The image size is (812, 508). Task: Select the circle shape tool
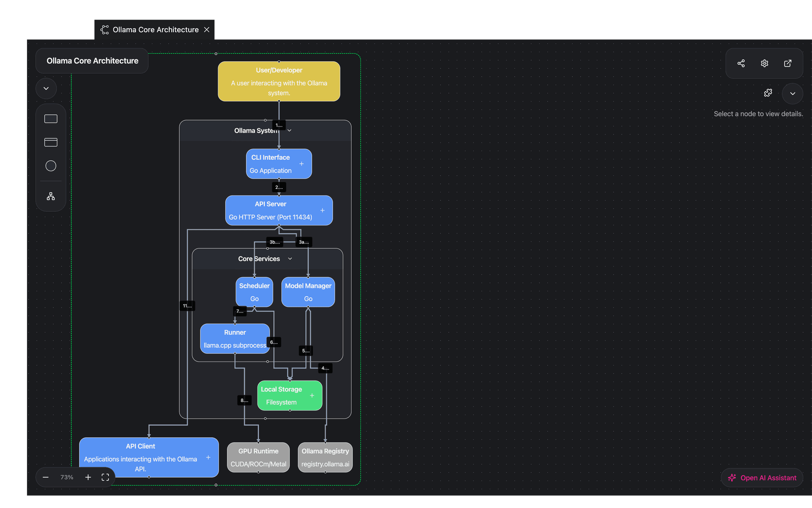[50, 166]
